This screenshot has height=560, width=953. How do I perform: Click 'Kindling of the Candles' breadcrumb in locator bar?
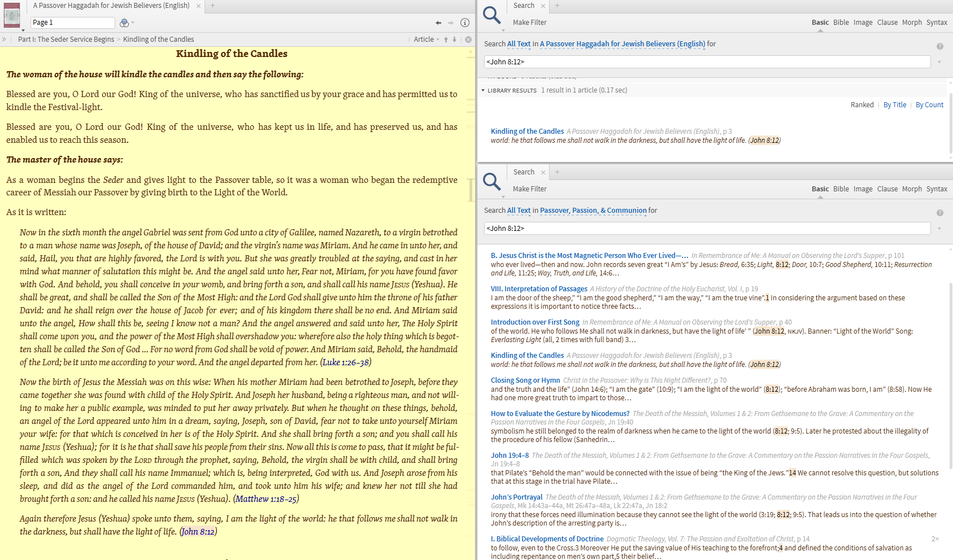(x=158, y=40)
